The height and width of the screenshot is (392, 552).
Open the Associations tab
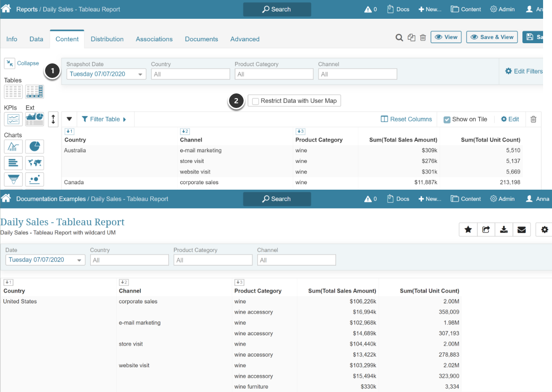click(154, 39)
